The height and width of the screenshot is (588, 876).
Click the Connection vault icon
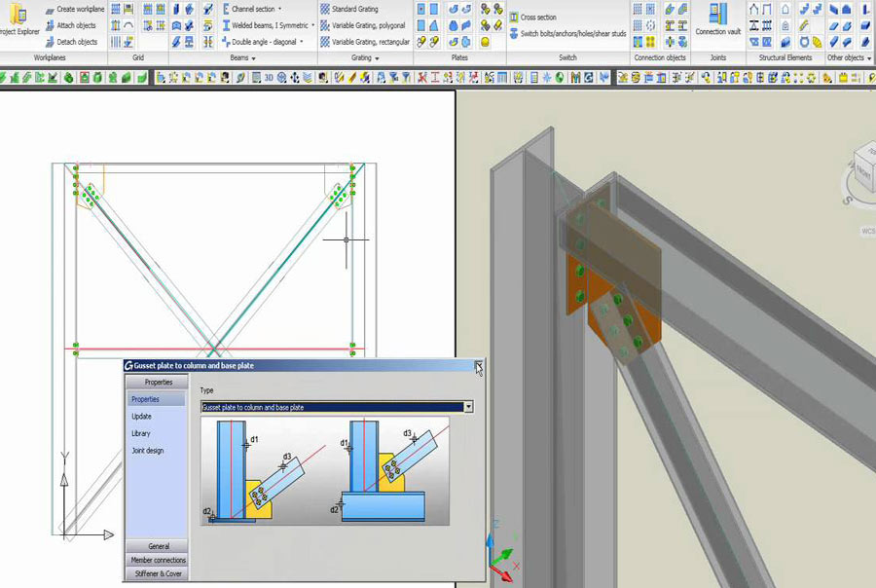717,19
